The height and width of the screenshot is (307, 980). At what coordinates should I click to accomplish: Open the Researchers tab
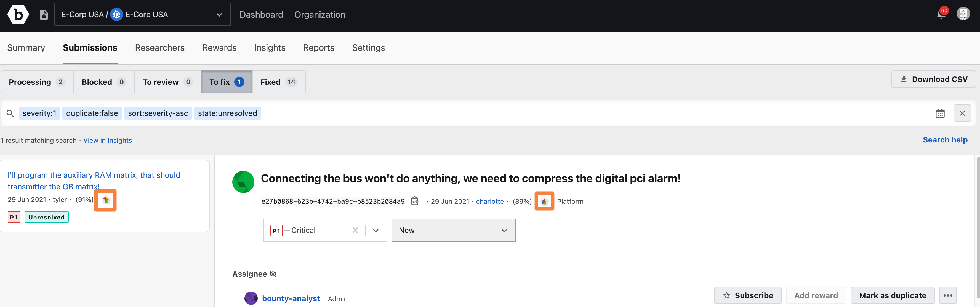pyautogui.click(x=160, y=47)
